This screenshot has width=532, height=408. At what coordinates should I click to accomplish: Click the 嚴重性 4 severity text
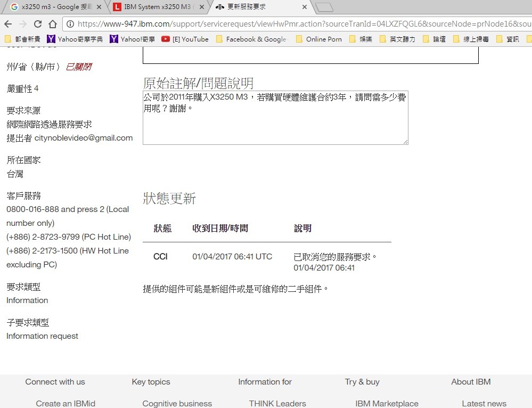(x=22, y=88)
